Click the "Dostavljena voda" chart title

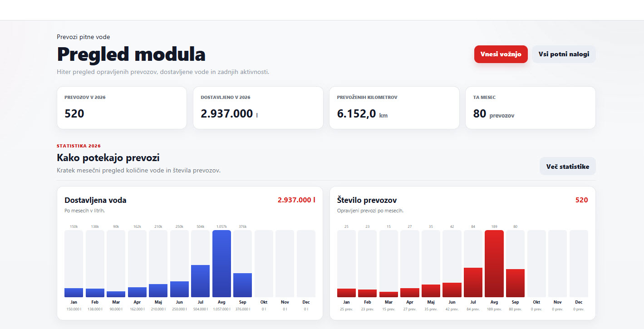coord(95,200)
